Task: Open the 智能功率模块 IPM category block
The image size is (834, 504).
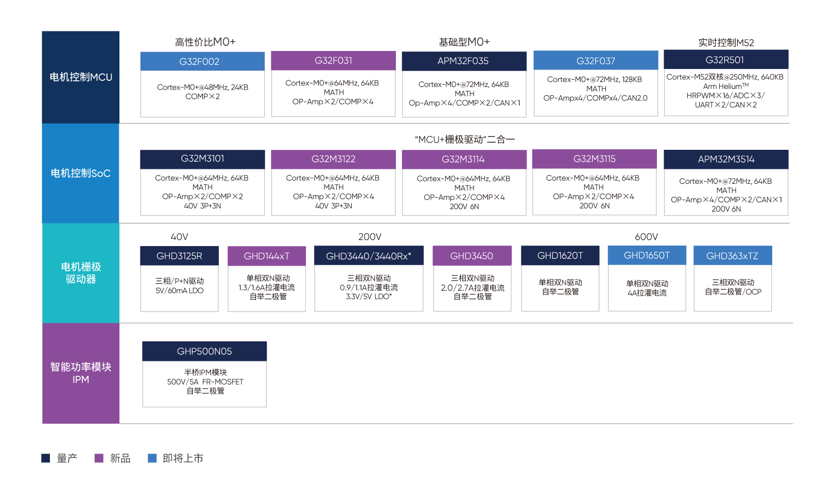Action: pos(81,373)
